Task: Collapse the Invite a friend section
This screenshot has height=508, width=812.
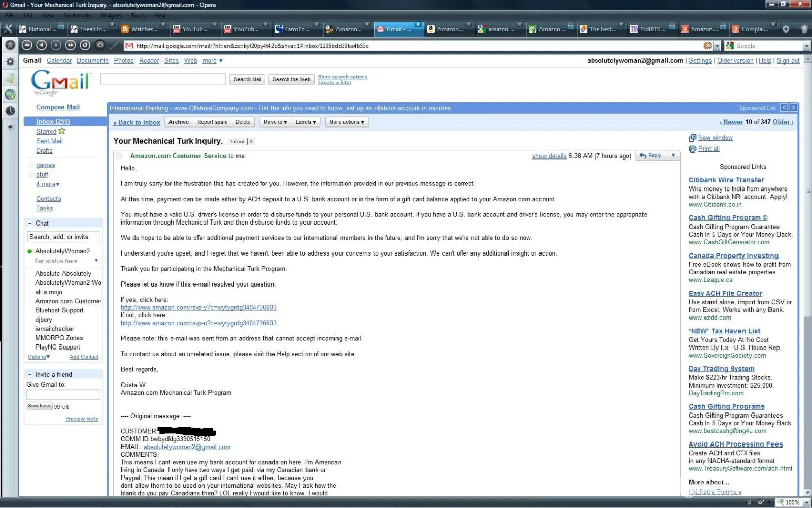Action: pos(30,374)
